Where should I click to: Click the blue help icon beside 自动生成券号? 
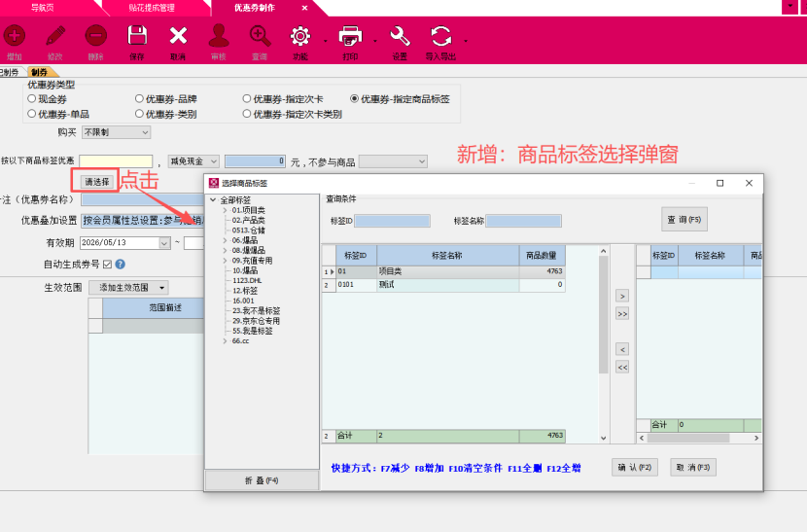(x=121, y=265)
